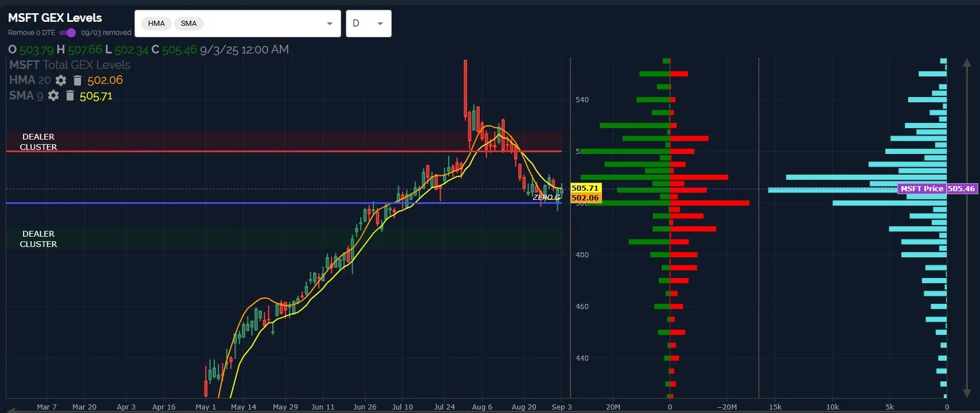Click the 20M GEX axis label
The image size is (980, 413).
(613, 407)
